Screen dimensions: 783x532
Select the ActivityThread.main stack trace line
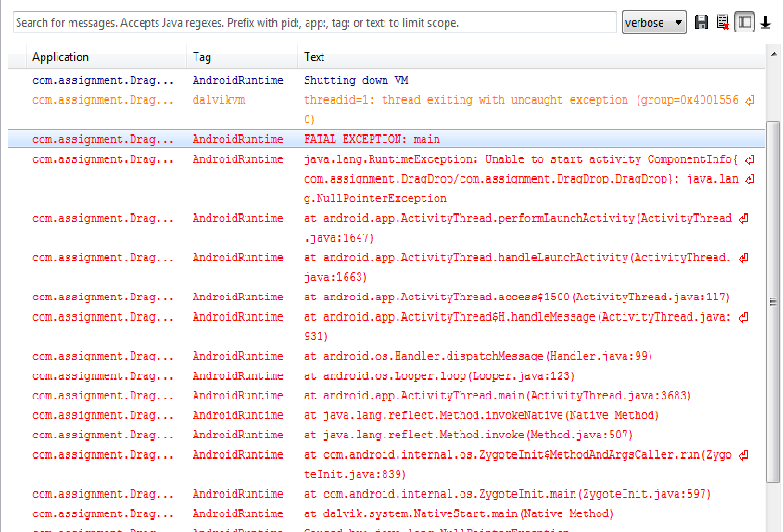386,395
